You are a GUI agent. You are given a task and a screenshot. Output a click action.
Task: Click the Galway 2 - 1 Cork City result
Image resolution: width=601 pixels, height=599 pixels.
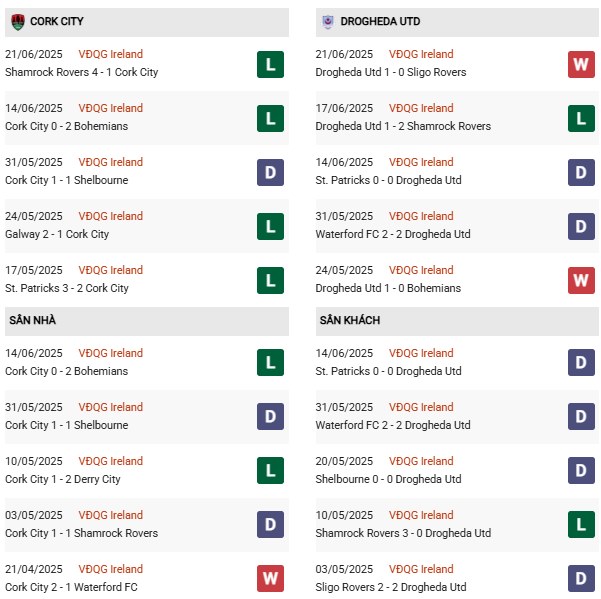click(57, 234)
